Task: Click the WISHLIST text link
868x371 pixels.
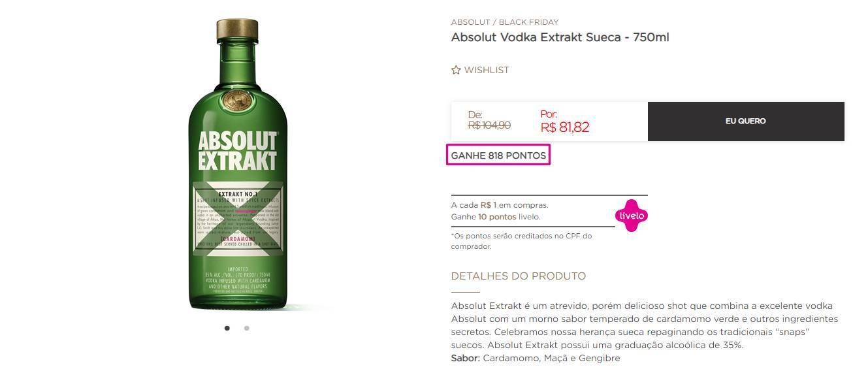Action: 487,70
